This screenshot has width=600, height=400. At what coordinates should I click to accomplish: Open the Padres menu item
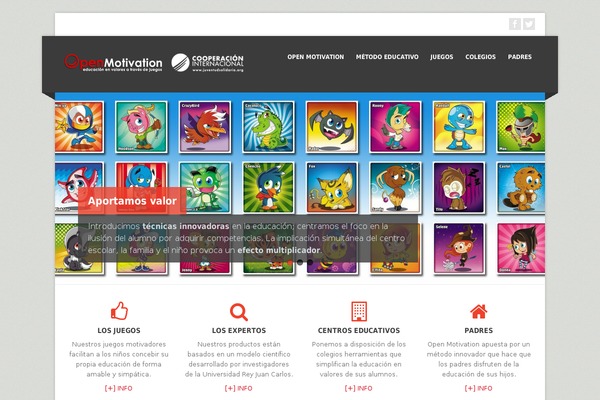tap(520, 57)
